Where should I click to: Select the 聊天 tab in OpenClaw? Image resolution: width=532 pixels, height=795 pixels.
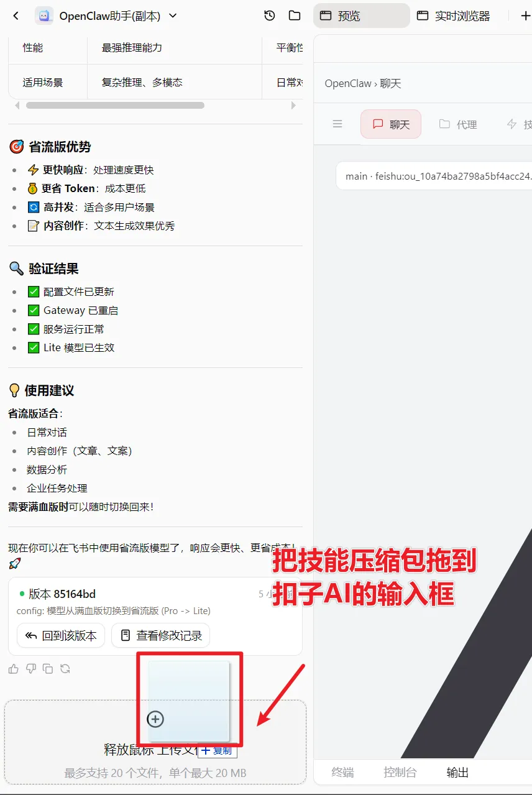(391, 124)
